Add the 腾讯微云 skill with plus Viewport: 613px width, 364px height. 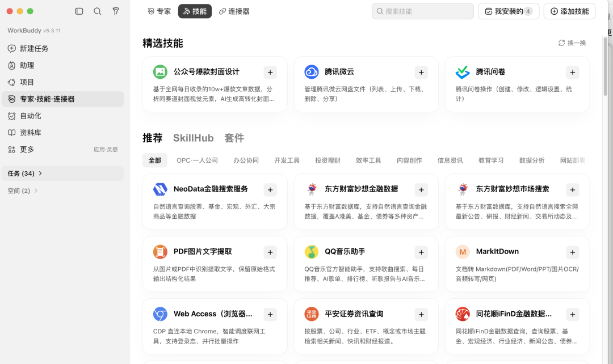click(x=421, y=72)
